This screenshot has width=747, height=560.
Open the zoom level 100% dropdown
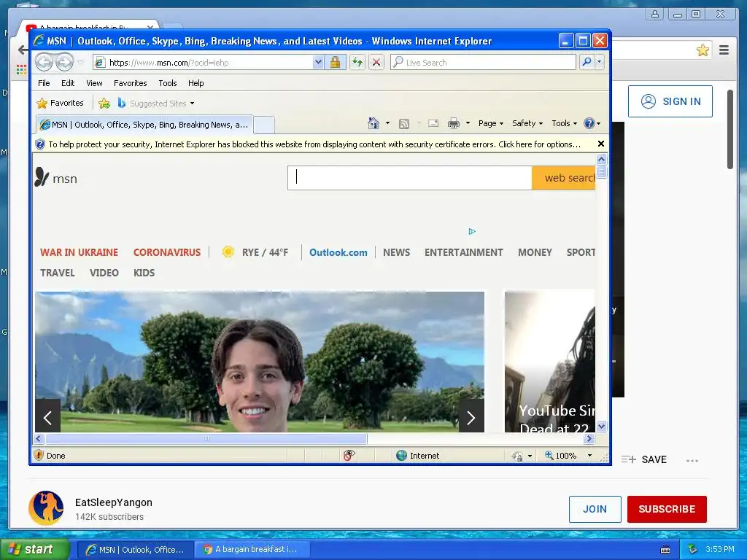tap(589, 456)
